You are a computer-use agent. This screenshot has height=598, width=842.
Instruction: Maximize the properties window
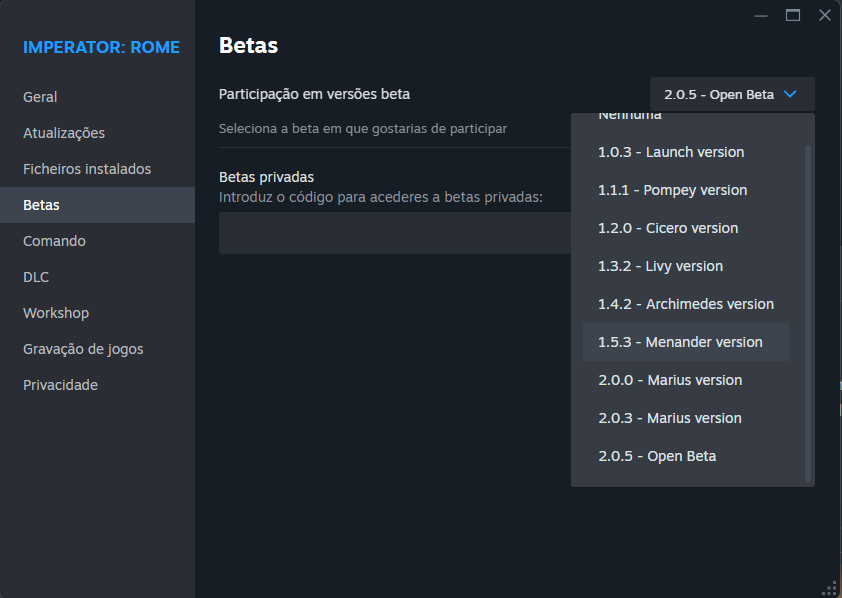[x=793, y=16]
